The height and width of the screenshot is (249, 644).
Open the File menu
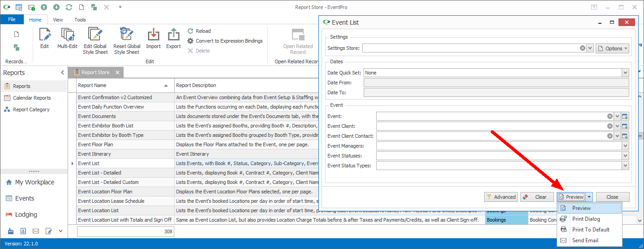tap(12, 20)
